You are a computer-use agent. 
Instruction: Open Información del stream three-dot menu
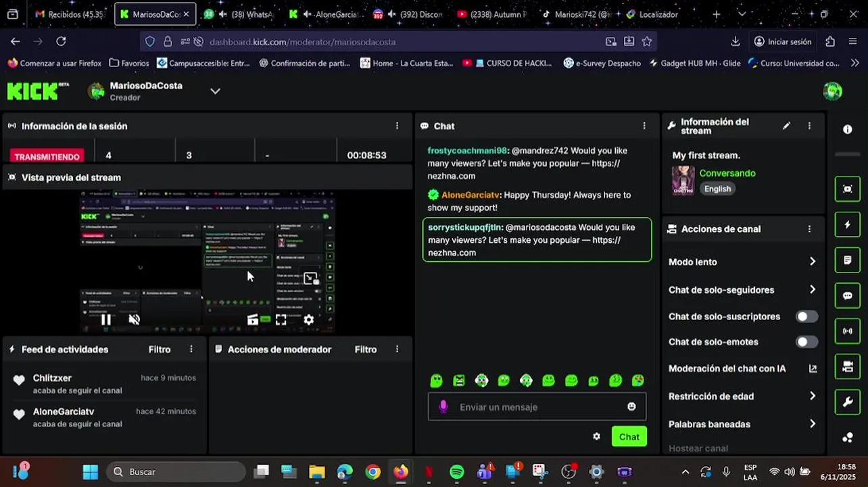(809, 126)
